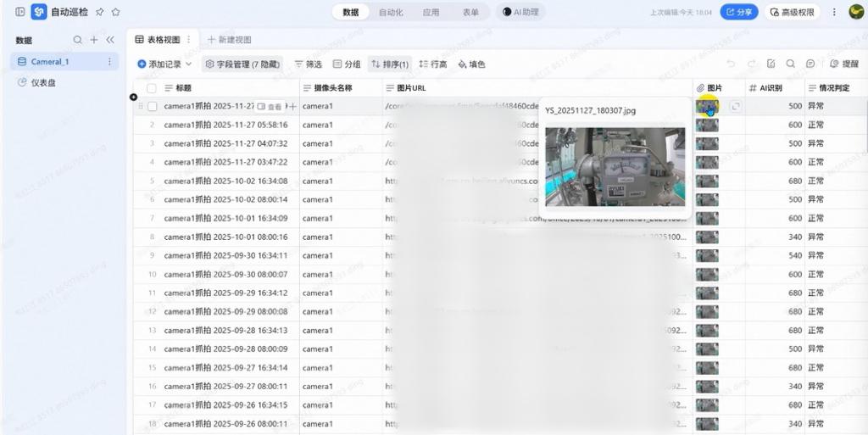Pin the 自动巡检 document
Image resolution: width=868 pixels, height=435 pixels.
[100, 12]
